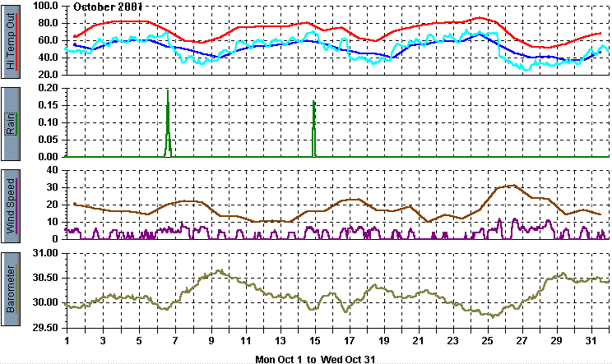This screenshot has width=612, height=364.
Task: Click the 40 label on the wind speed axis
Action: click(x=51, y=170)
